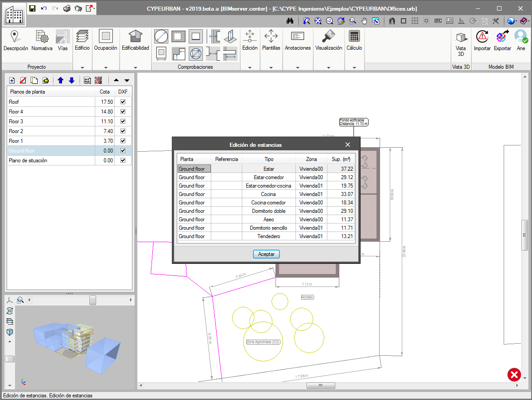Toggle DXF checkbox for Floor 2

[123, 131]
